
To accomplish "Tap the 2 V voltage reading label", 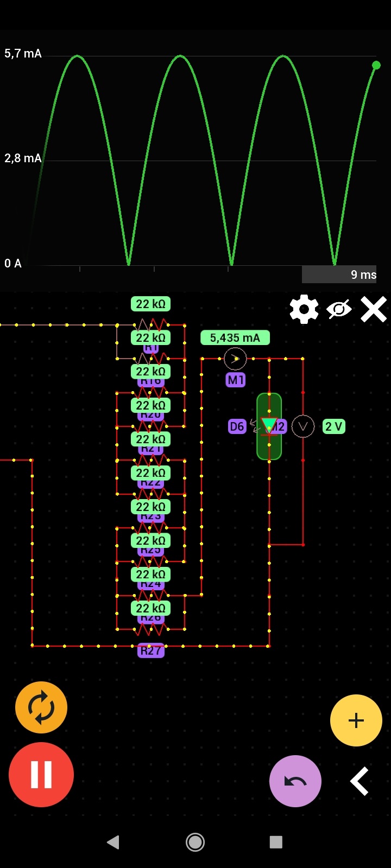I will point(333,426).
